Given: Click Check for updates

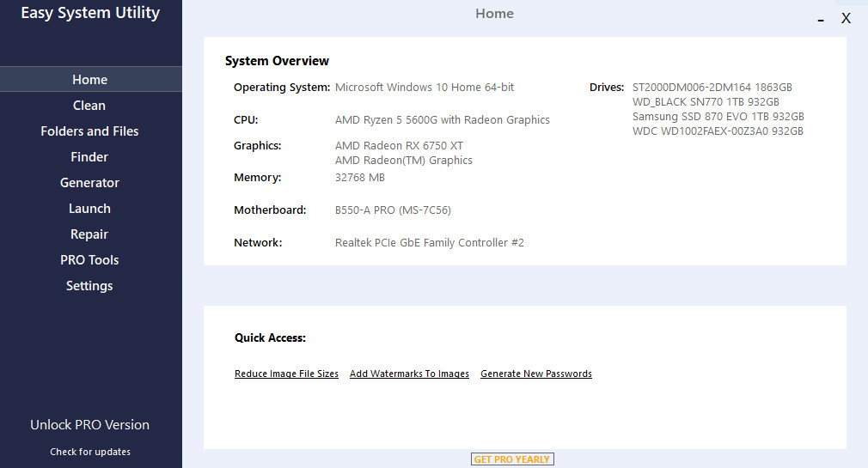Looking at the screenshot, I should click(x=90, y=452).
